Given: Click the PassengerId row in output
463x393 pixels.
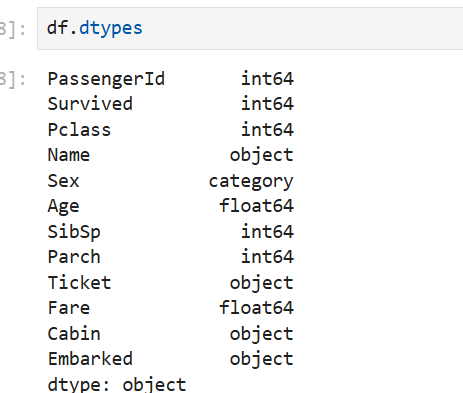Looking at the screenshot, I should coord(170,79).
